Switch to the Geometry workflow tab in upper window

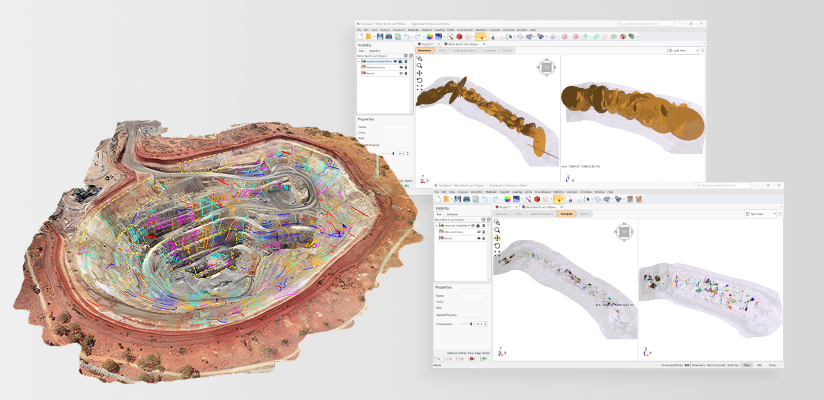(423, 49)
